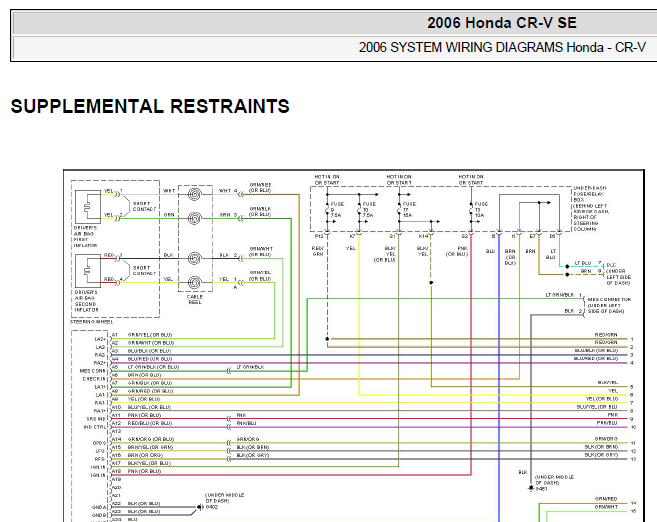Click the Driver's Air Bag Second Inflator label
This screenshot has height=522, width=657.
pyautogui.click(x=86, y=301)
